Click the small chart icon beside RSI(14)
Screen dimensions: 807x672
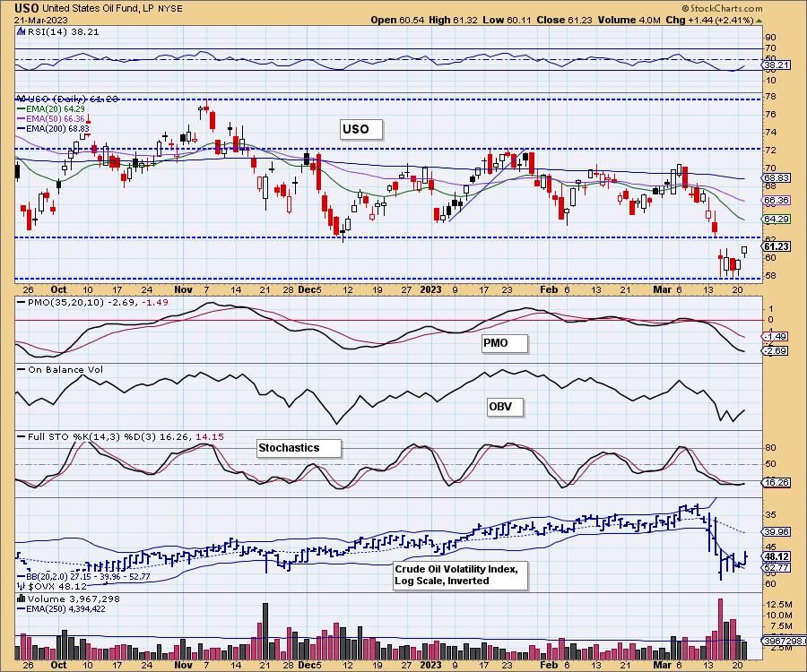coord(21,31)
